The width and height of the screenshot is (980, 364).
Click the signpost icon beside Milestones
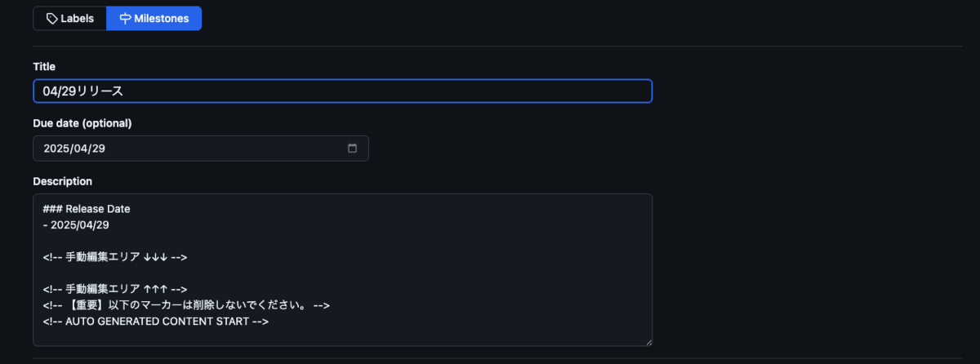click(x=125, y=18)
